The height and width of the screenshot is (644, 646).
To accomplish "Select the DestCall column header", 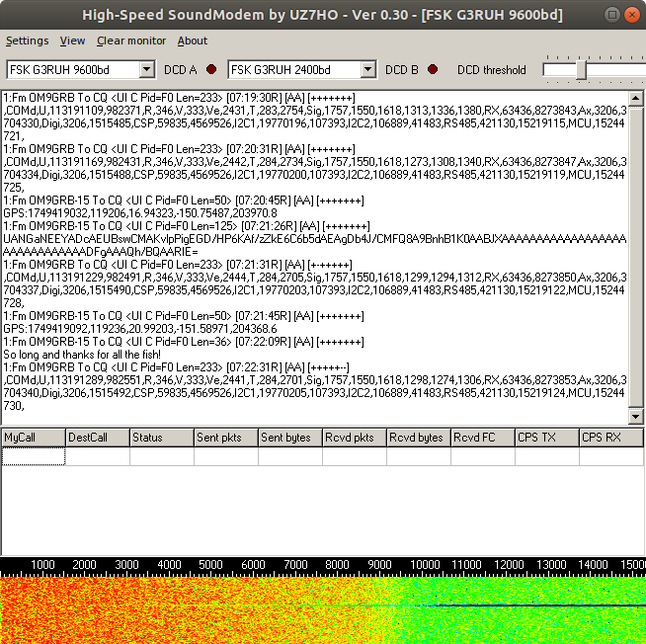I will (97, 438).
